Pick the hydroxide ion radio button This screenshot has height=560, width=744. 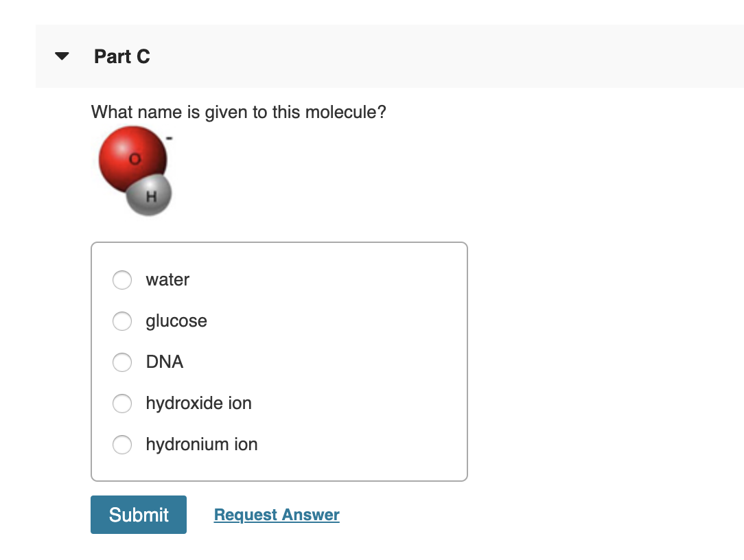click(x=122, y=404)
